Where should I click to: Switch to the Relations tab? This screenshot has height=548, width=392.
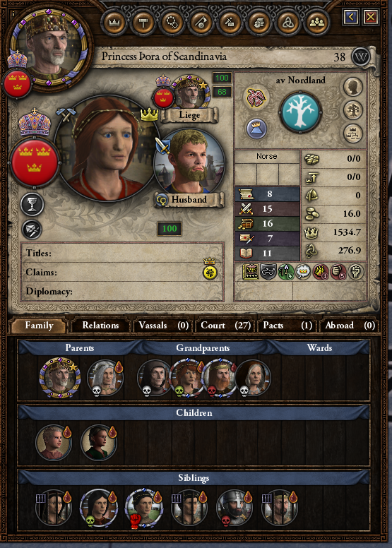[100, 326]
